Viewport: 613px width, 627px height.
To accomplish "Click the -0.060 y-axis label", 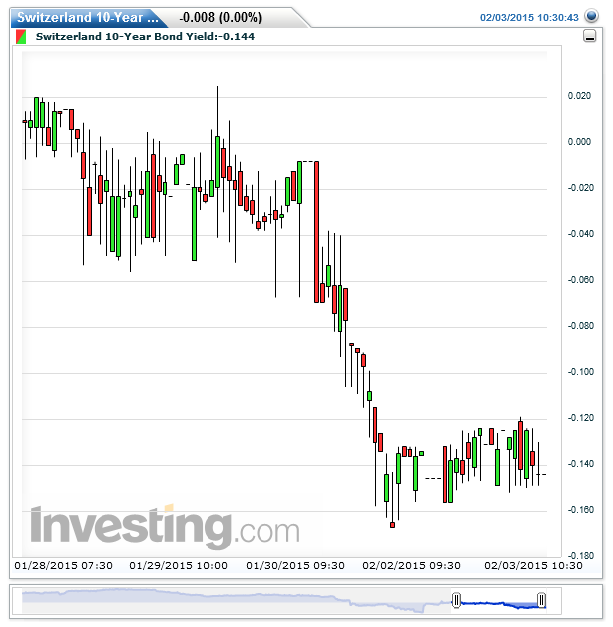I will [581, 280].
